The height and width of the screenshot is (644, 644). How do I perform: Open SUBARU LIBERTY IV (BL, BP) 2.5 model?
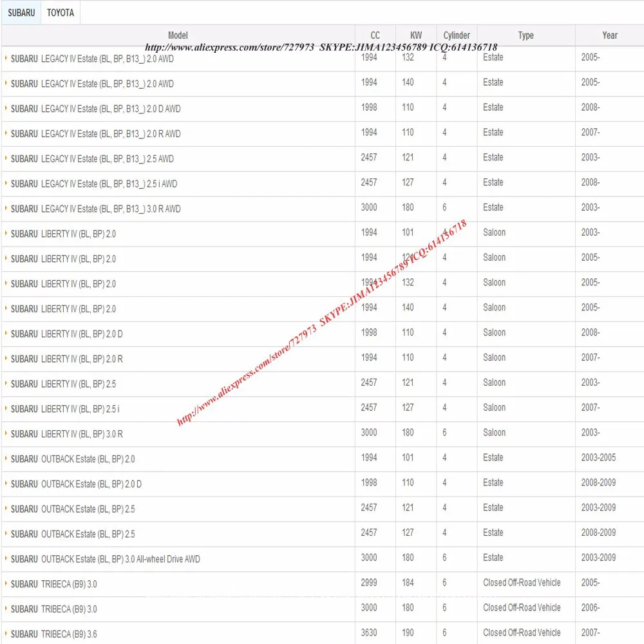click(63, 384)
